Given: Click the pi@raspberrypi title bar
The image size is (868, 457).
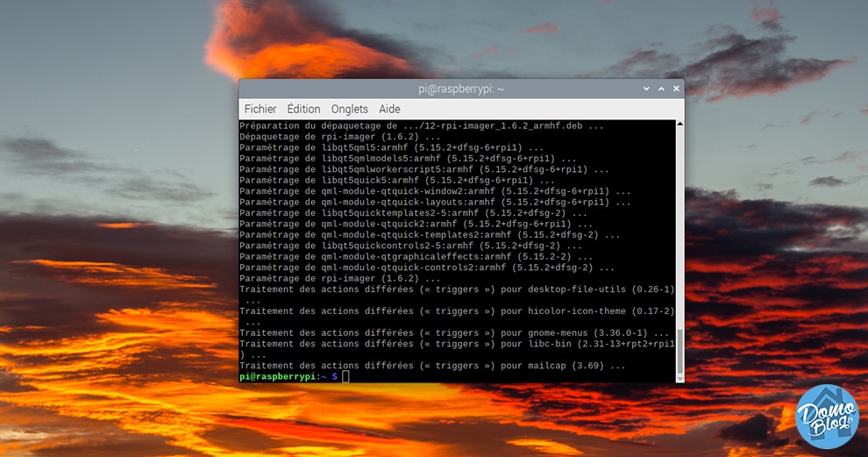Looking at the screenshot, I should [460, 89].
